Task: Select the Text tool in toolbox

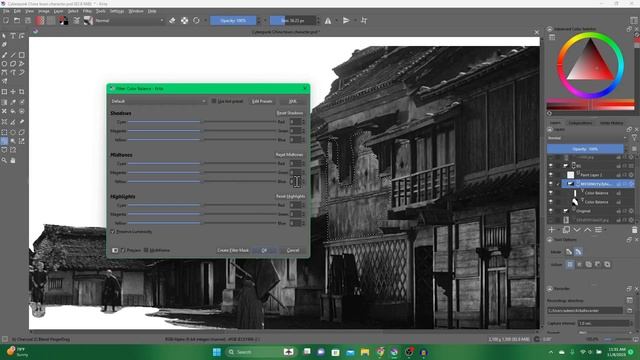Action: coord(13,36)
